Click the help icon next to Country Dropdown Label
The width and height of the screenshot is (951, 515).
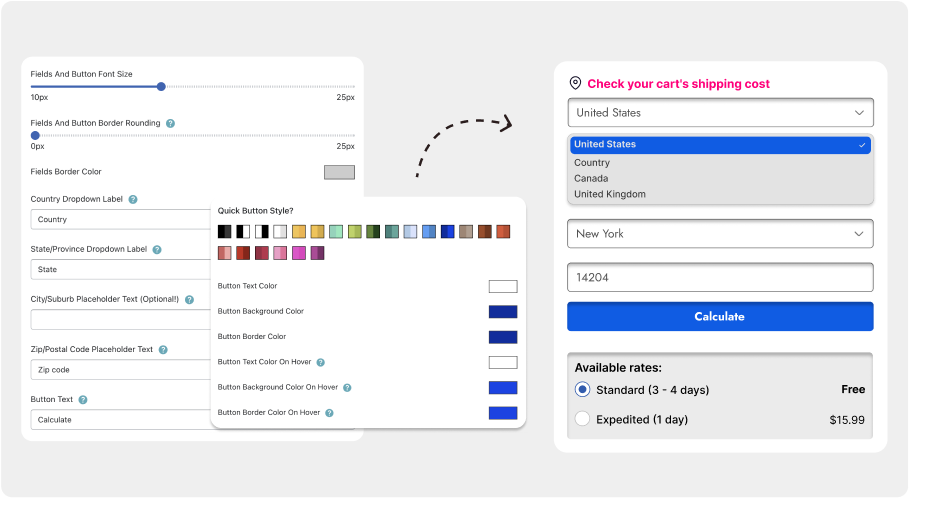[133, 200]
